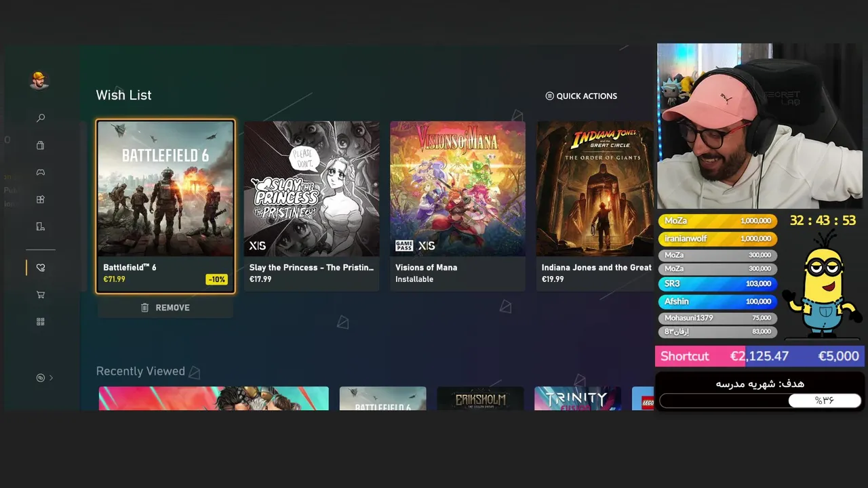Image resolution: width=868 pixels, height=488 pixels.
Task: Open the store shopping bag icon
Action: click(41, 145)
